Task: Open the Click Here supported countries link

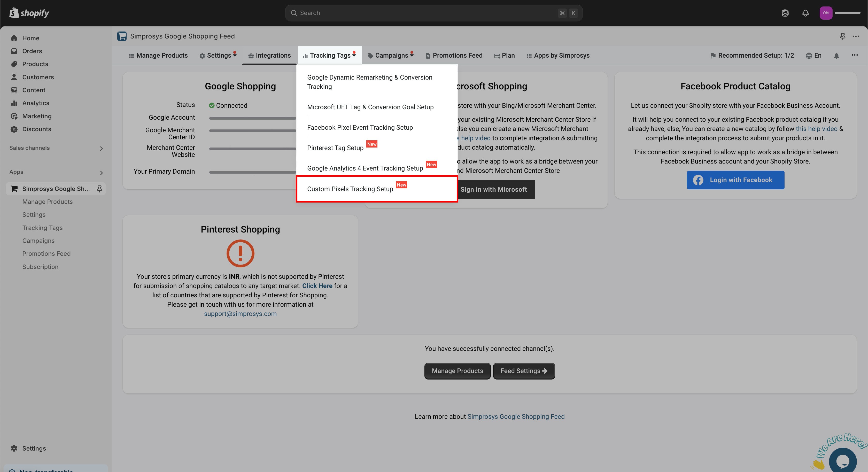Action: click(317, 286)
